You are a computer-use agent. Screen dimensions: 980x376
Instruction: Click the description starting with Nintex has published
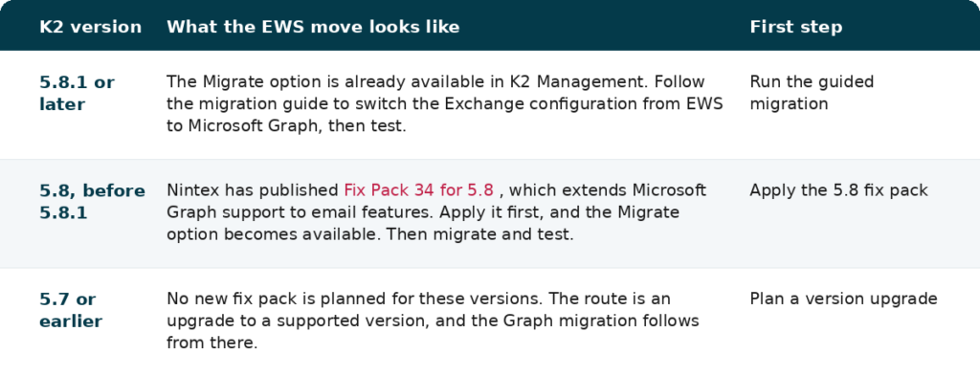tap(436, 212)
